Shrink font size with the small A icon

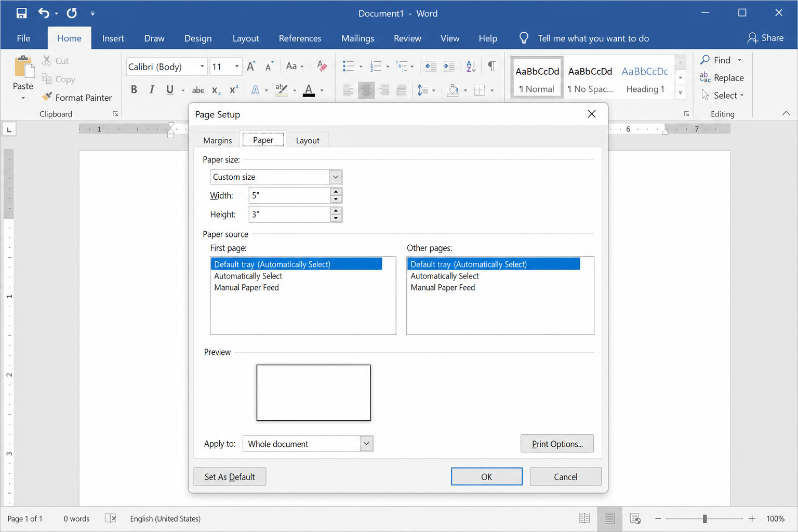click(x=269, y=66)
